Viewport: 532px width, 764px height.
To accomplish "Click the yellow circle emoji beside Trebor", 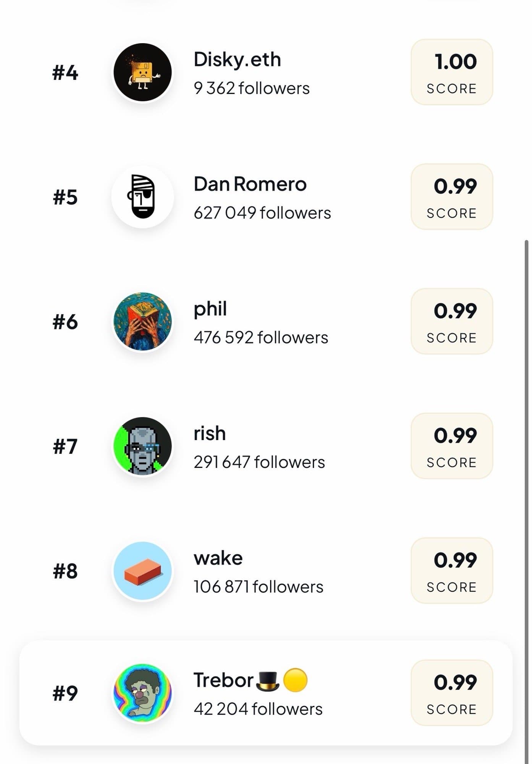I will [295, 680].
